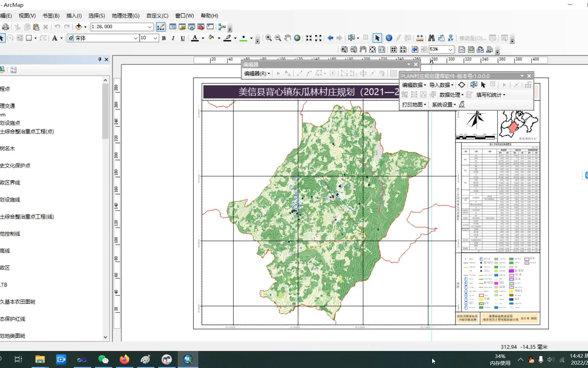Open the Catalog window icon
This screenshot has width=588, height=368.
click(182, 27)
